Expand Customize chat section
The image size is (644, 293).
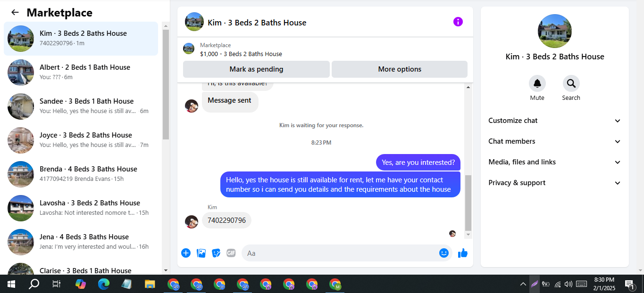pyautogui.click(x=554, y=121)
